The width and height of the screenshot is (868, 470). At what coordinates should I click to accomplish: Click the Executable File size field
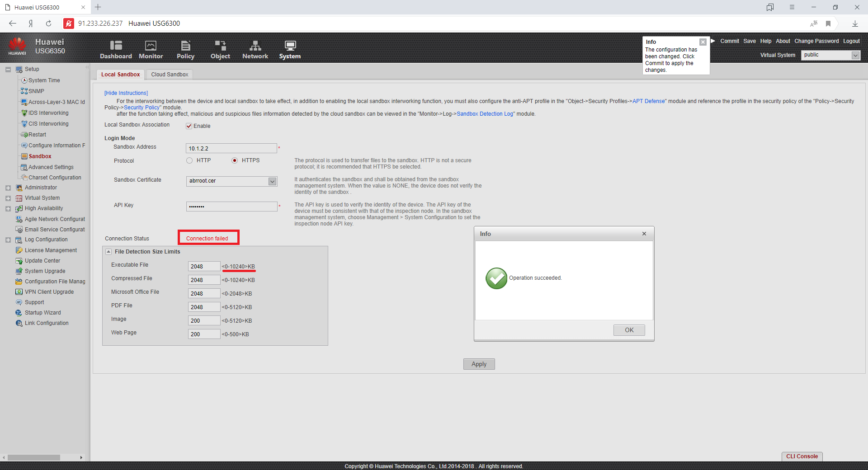coord(204,267)
